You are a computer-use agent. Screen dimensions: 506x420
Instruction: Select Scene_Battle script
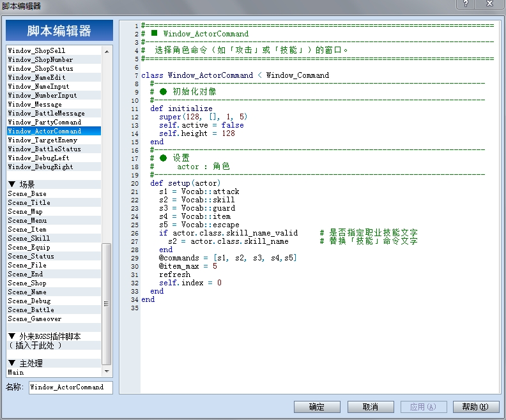click(x=54, y=310)
